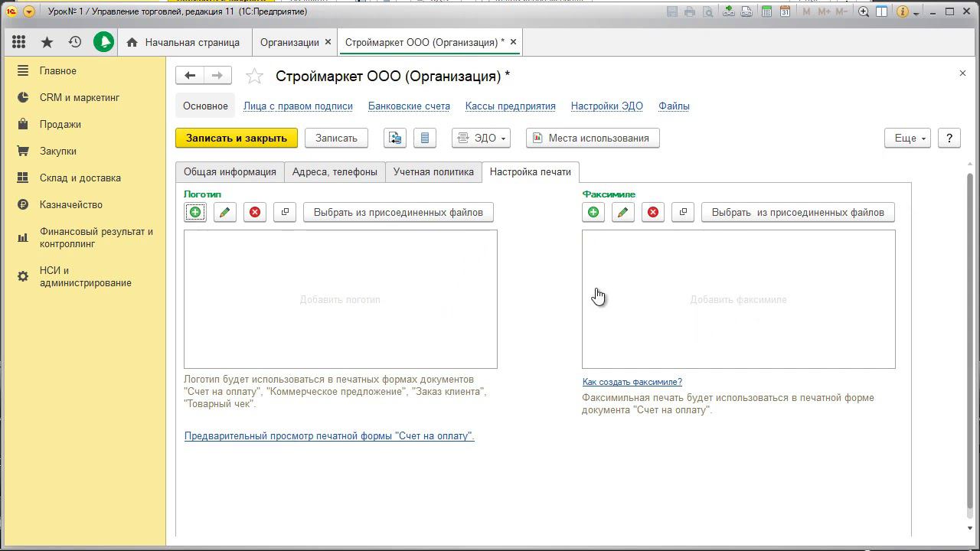
Task: Open facsimile image in separate window icon
Action: [683, 212]
